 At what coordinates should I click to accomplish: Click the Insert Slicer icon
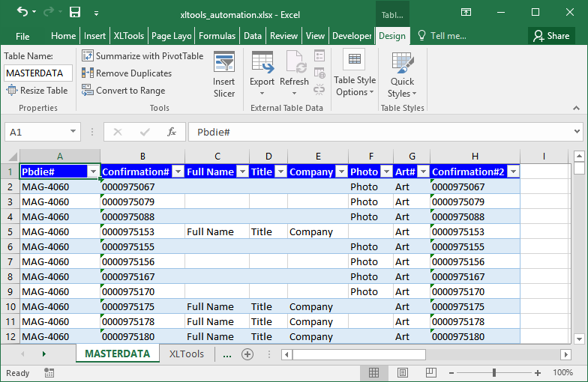[223, 62]
